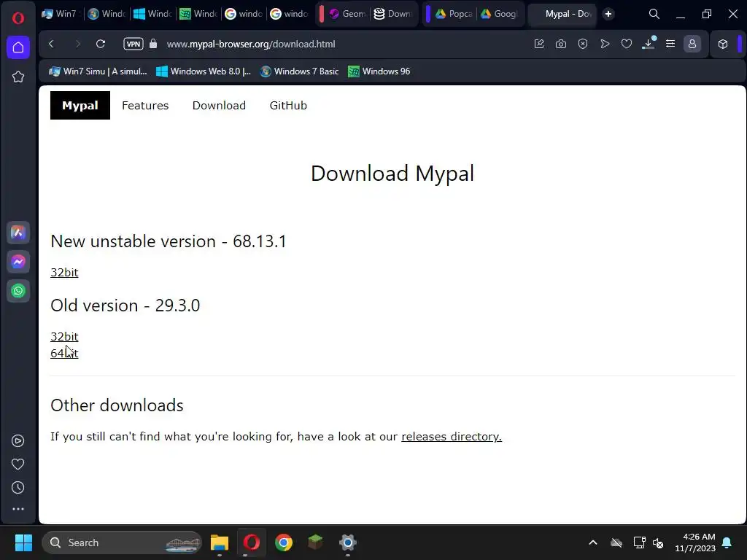Open the Download nav item
The height and width of the screenshot is (560, 747).
pos(219,105)
